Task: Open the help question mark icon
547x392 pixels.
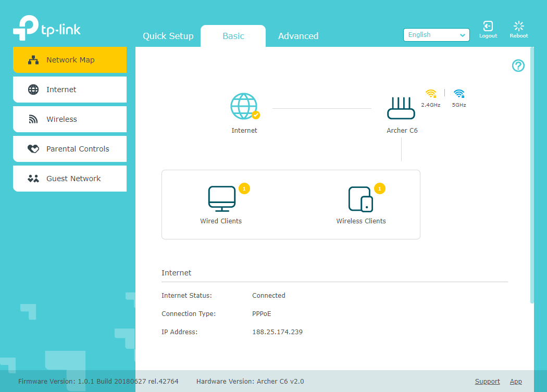Action: coord(518,66)
